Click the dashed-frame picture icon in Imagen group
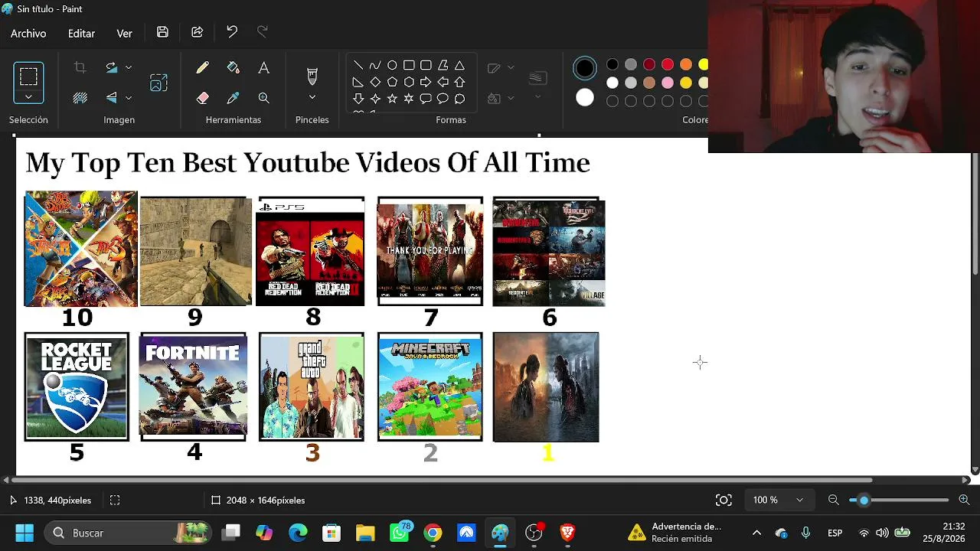 158,83
